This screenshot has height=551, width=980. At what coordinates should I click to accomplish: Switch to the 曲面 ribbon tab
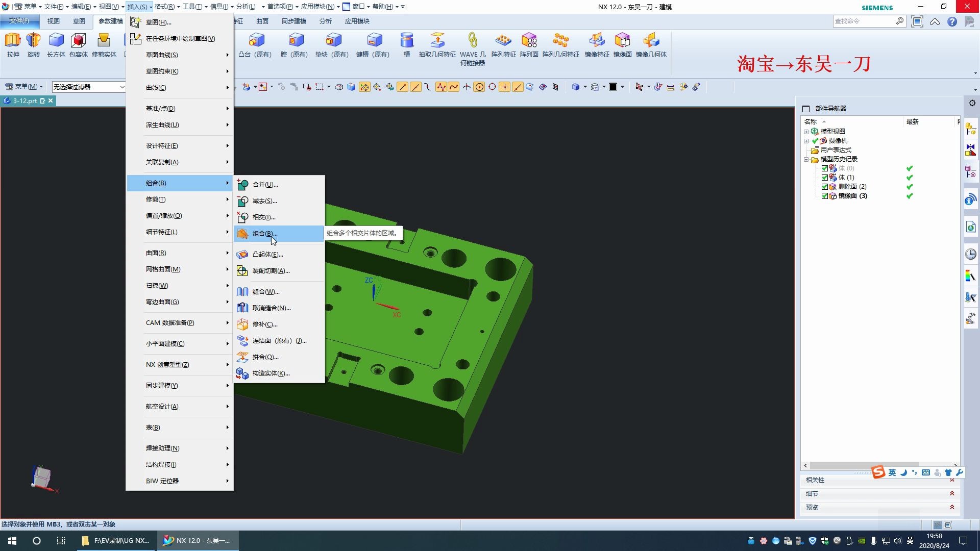pyautogui.click(x=262, y=21)
